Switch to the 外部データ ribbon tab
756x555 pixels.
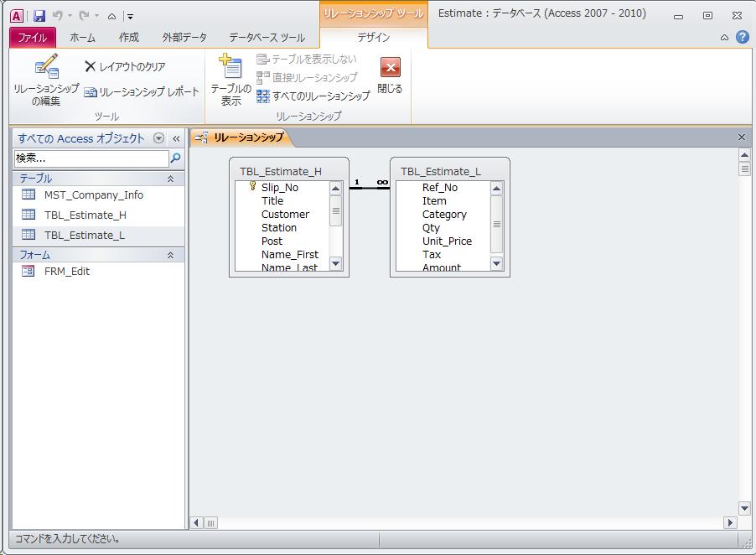pyautogui.click(x=184, y=38)
